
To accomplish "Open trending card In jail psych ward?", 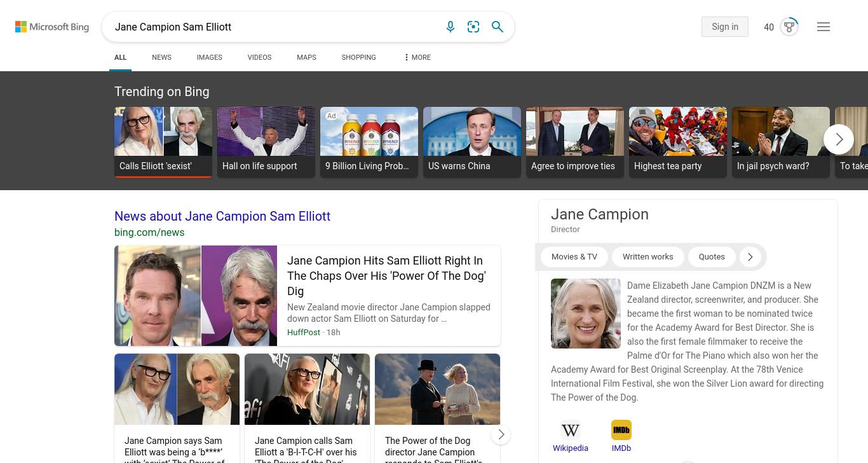I will coord(781,142).
